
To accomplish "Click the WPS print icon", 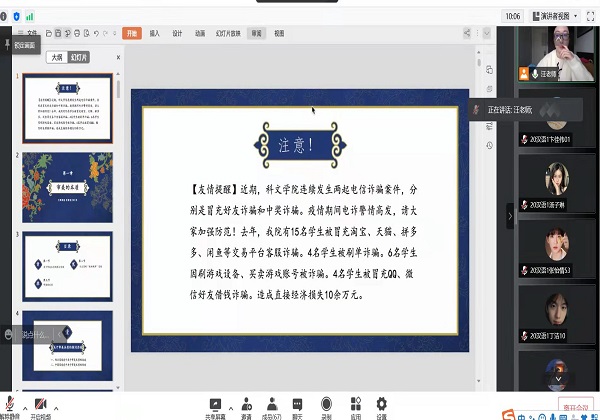I will [77, 33].
